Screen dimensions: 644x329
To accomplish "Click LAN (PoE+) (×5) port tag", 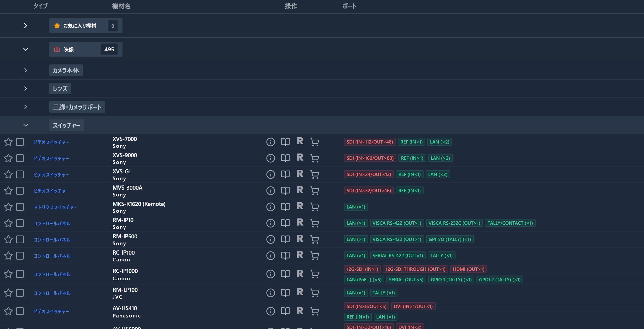I will (x=364, y=280).
